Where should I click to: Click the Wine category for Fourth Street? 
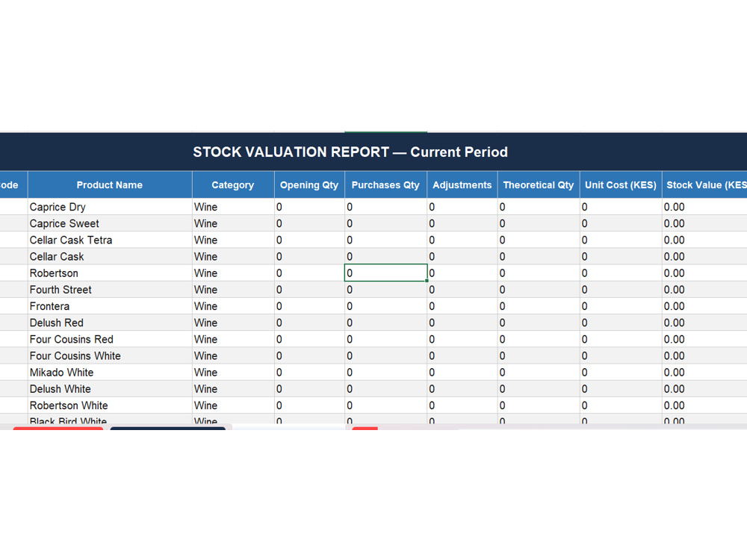point(233,290)
